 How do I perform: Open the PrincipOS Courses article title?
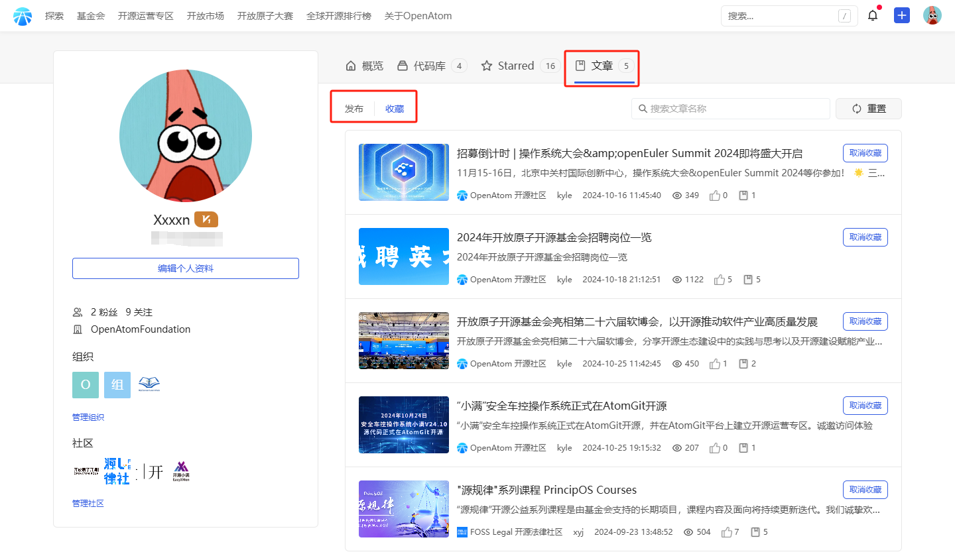coord(546,490)
